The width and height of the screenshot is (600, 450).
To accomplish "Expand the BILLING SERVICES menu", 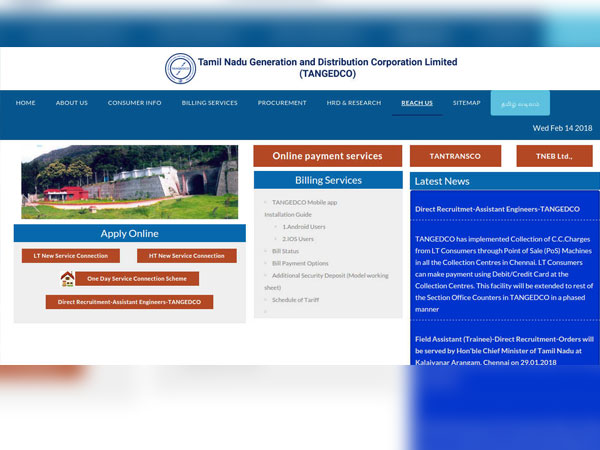I will tap(210, 103).
